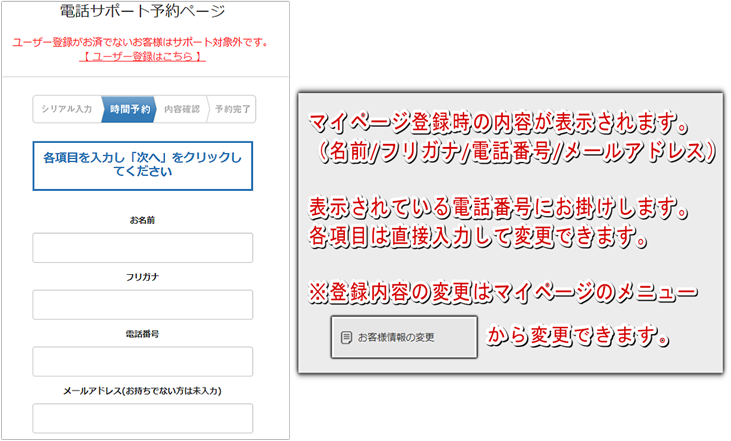The image size is (731, 441).
Task: Open the ユーザー登録はこちら link
Action: (143, 57)
